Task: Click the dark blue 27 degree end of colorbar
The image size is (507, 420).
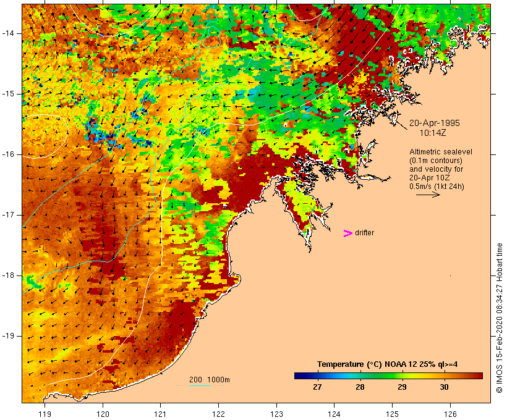Action: click(x=299, y=376)
